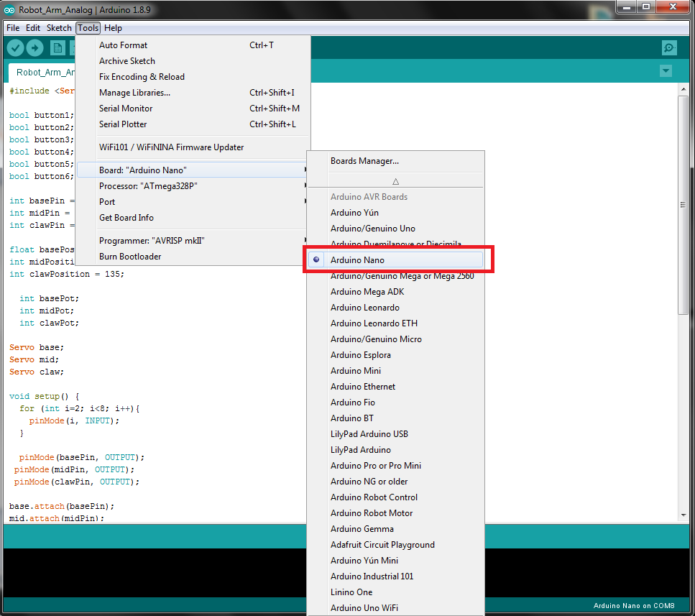Open the Sketch menu
Screen dimensions: 695x616
pyautogui.click(x=59, y=28)
